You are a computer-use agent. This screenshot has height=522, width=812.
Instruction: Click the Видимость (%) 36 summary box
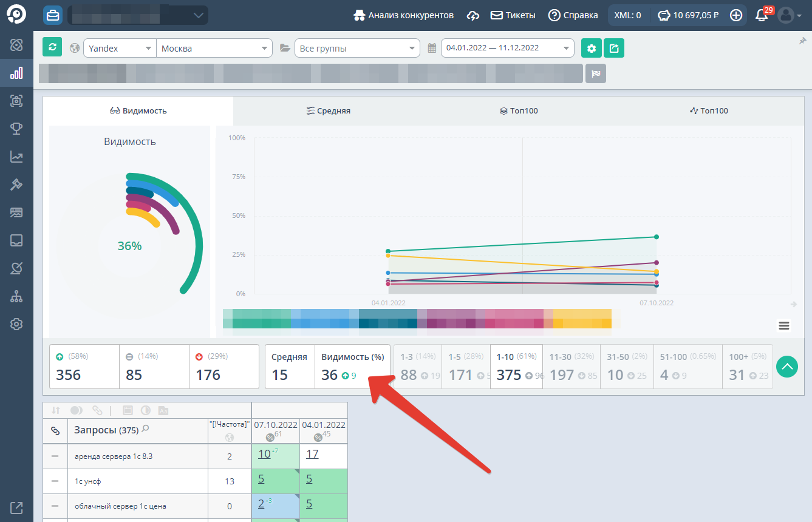(x=352, y=367)
